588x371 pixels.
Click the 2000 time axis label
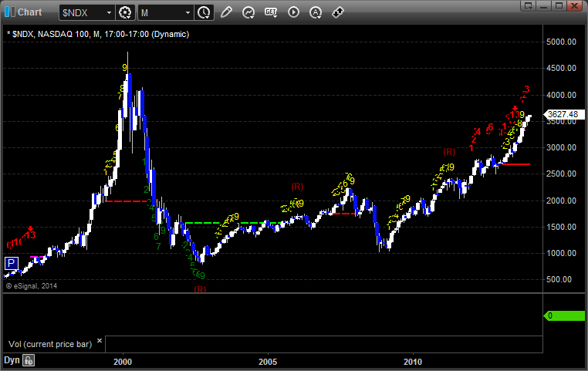[123, 362]
